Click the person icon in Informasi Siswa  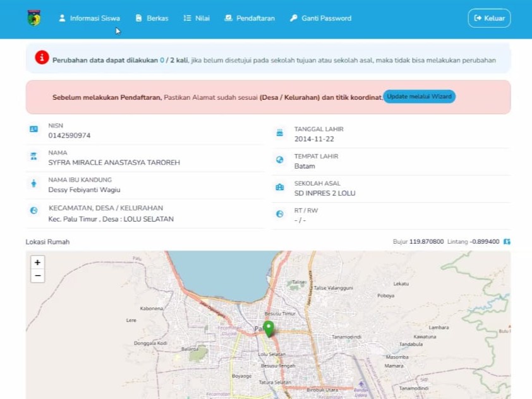[62, 18]
